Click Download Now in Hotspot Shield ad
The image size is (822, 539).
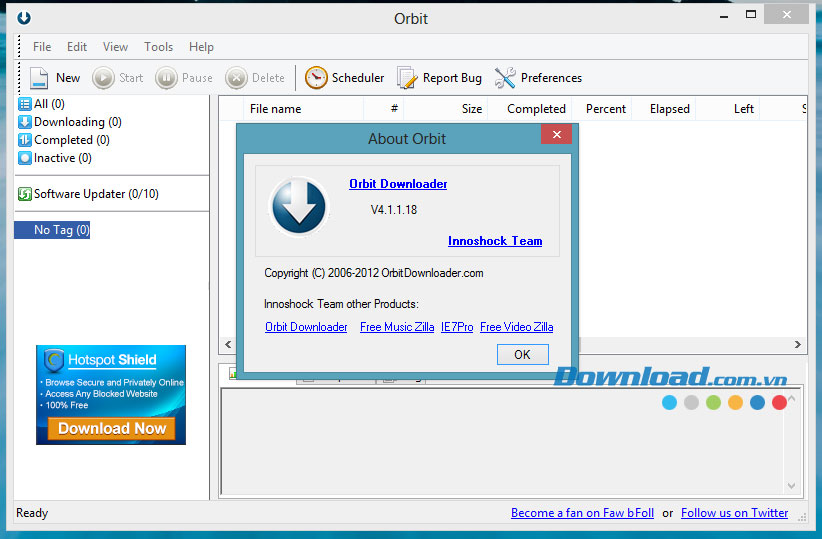click(x=112, y=428)
